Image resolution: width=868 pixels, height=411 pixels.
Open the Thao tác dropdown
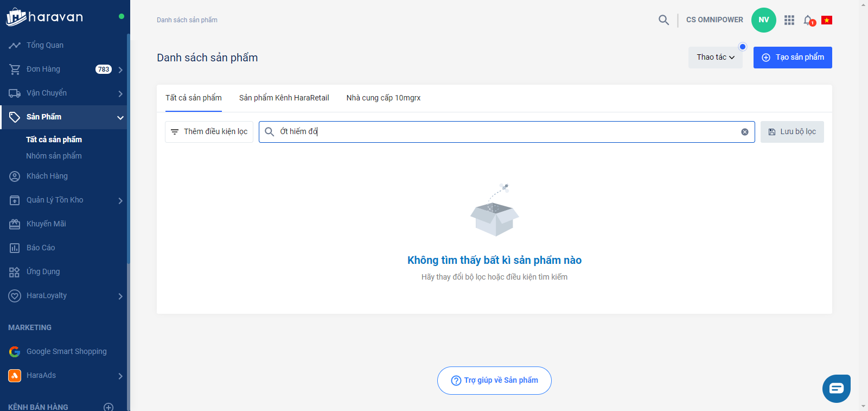715,58
